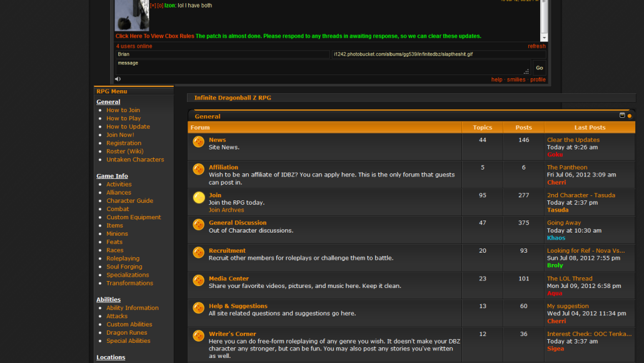This screenshot has height=363, width=644.
Task: Select Join Now! in the sidebar
Action: 120,135
